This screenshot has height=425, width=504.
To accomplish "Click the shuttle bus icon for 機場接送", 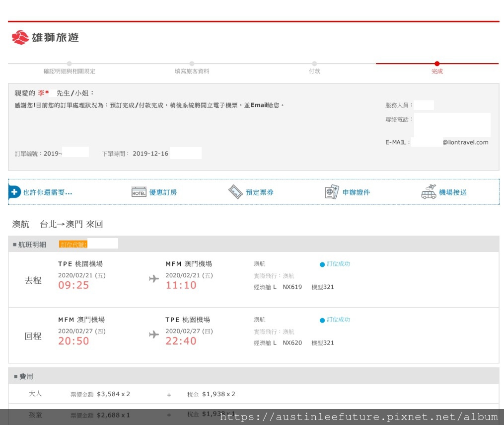I will coord(429,192).
